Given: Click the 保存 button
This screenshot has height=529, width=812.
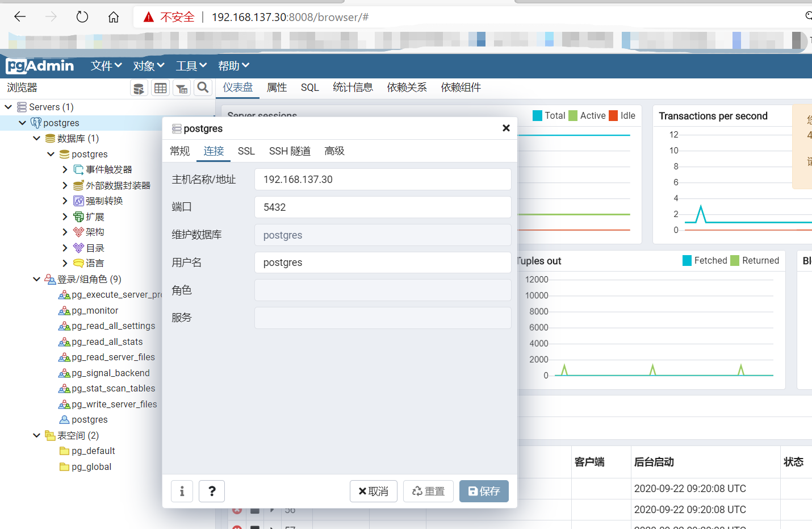Looking at the screenshot, I should tap(484, 491).
